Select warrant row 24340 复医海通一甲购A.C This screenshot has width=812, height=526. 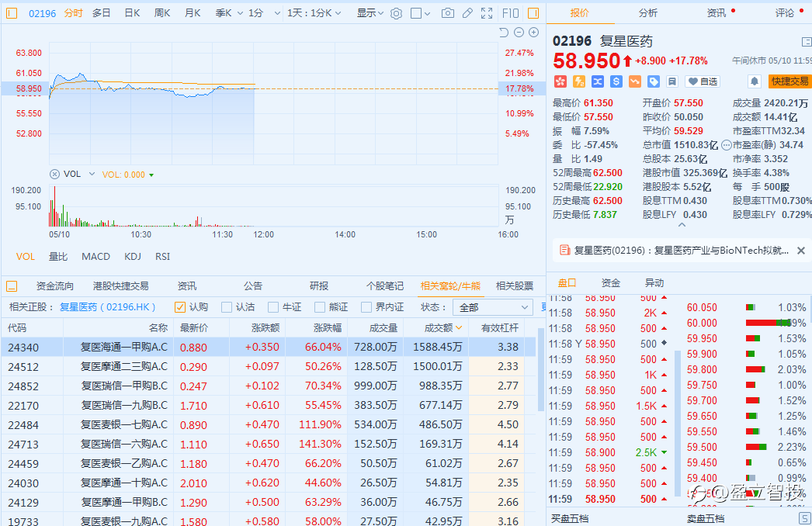coord(269,348)
